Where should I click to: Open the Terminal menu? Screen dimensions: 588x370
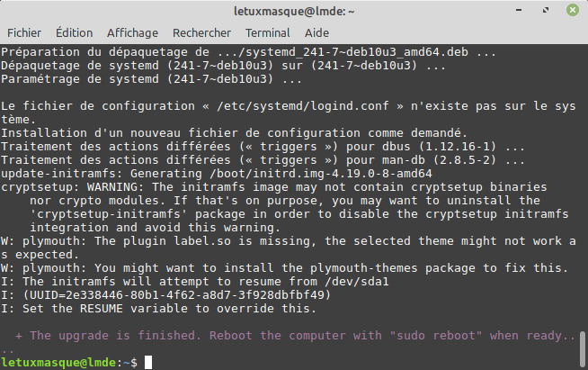click(268, 32)
